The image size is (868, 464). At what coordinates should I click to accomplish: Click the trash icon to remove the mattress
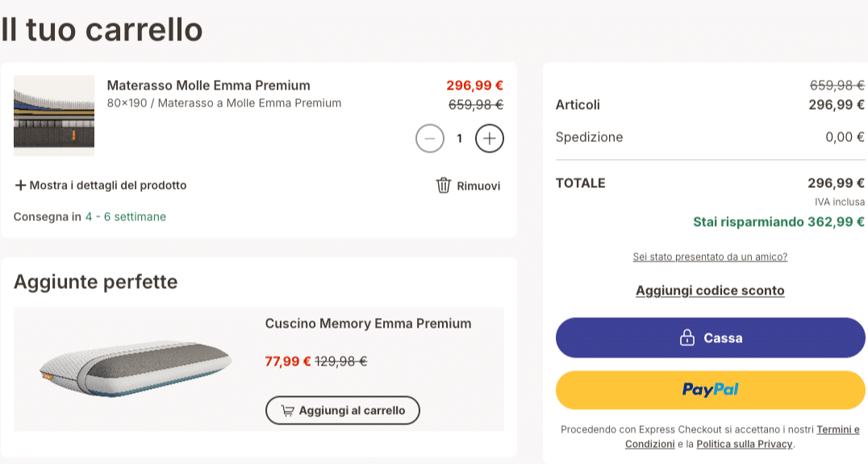444,186
